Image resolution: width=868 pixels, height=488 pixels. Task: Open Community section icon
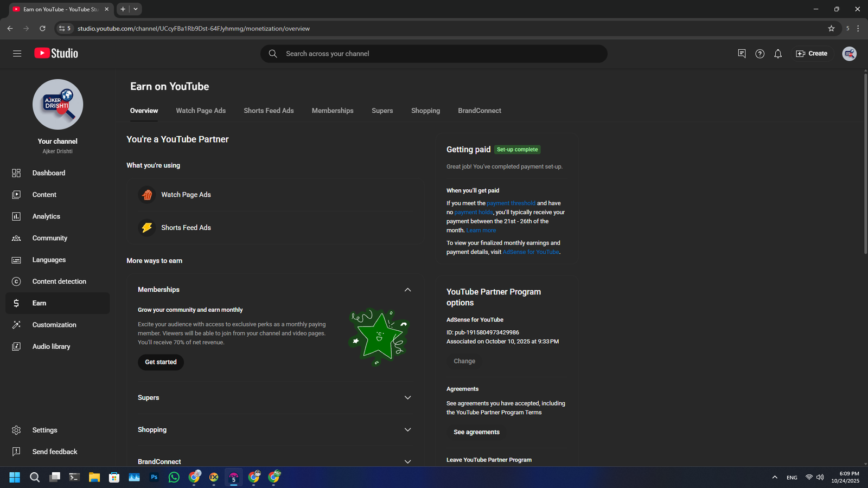[16, 238]
